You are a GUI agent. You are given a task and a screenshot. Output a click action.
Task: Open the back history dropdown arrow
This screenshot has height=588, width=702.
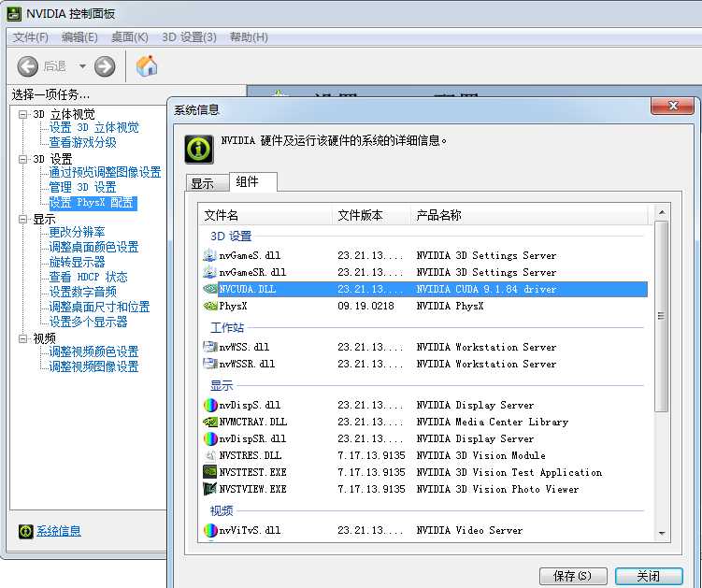[x=82, y=66]
